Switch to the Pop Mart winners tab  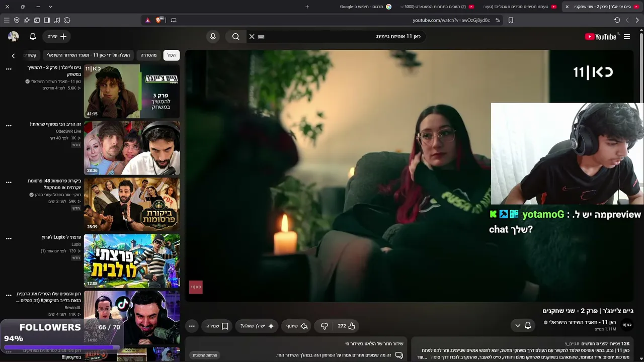tap(438, 7)
